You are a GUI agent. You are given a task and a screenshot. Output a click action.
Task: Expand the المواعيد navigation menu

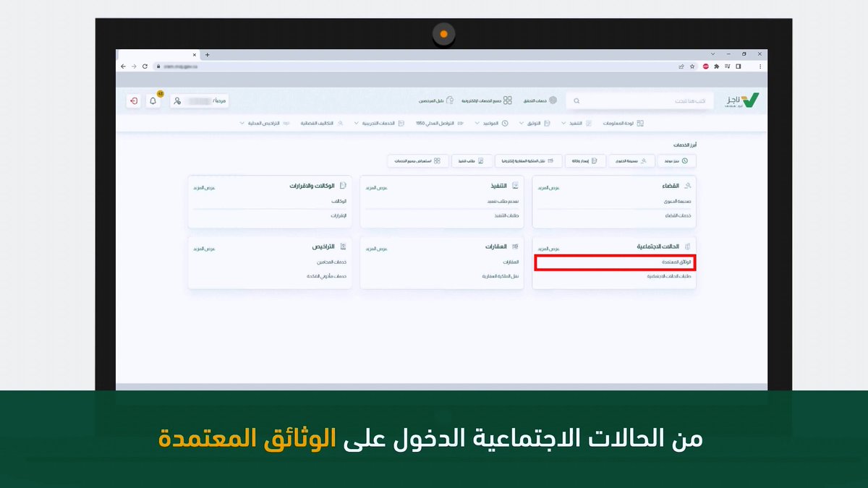492,124
